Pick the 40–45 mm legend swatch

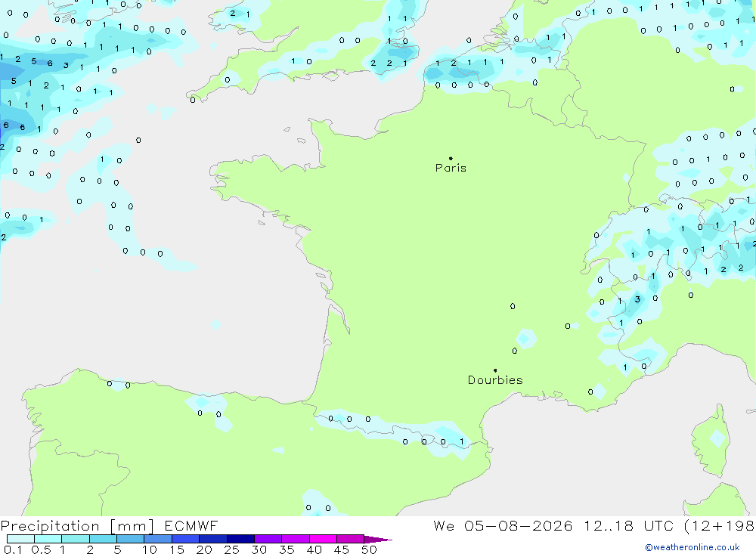(x=323, y=539)
